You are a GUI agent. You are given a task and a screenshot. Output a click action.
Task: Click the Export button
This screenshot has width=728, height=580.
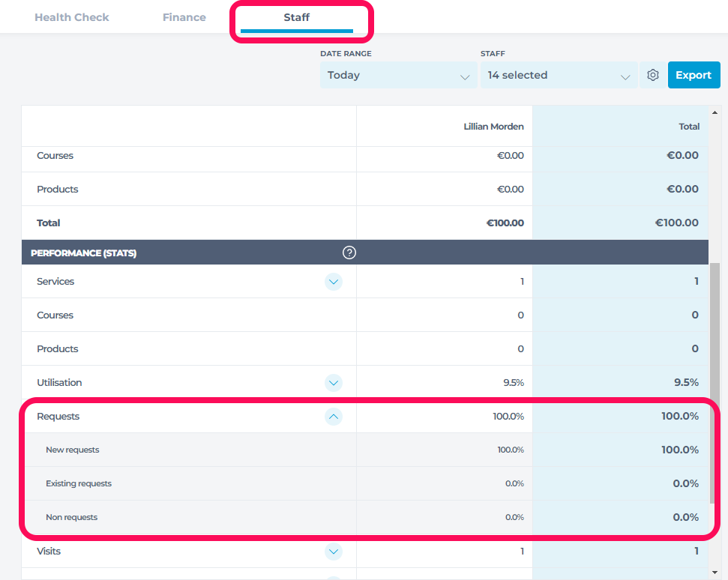(x=694, y=75)
